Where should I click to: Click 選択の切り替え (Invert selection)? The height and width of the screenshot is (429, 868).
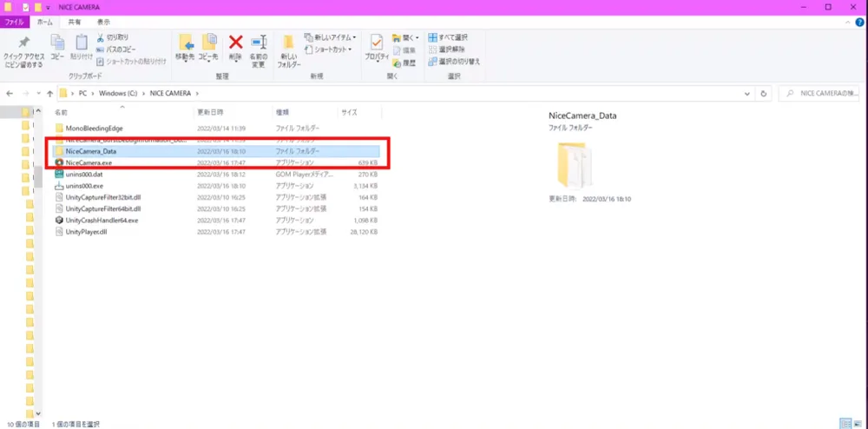click(x=454, y=62)
